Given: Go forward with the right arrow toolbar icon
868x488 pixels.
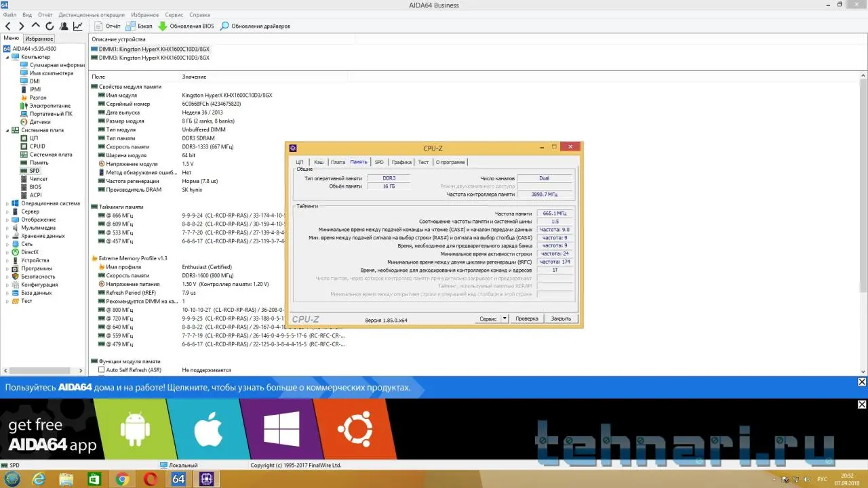Looking at the screenshot, I should (22, 26).
